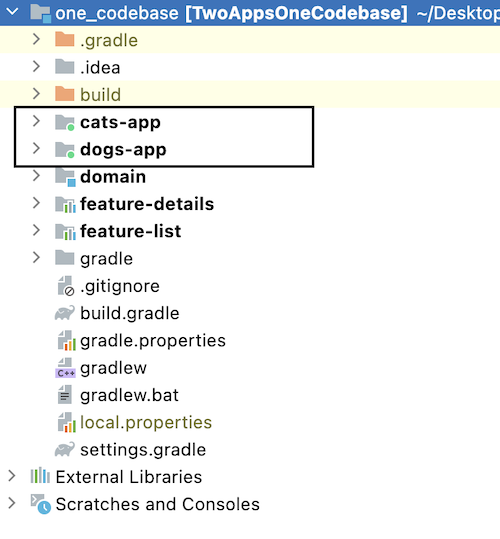Collapse the one_codebase project root
This screenshot has width=500, height=539.
tap(12, 12)
